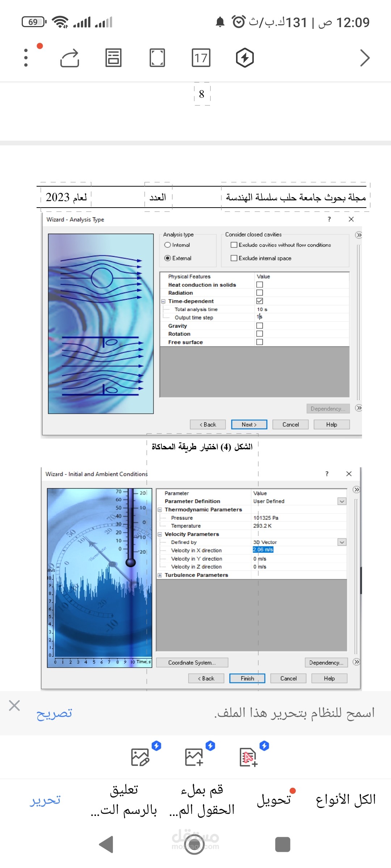Select the Internal analysis type radio
Image resolution: width=391 pixels, height=868 pixels.
click(168, 245)
